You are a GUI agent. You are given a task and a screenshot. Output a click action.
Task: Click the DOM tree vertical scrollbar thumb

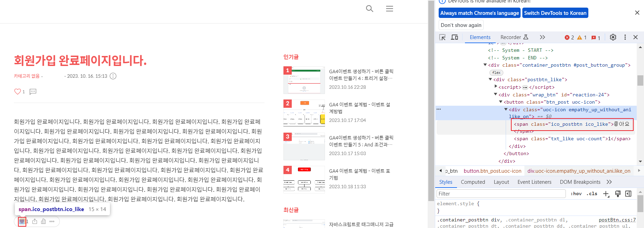coord(640,80)
